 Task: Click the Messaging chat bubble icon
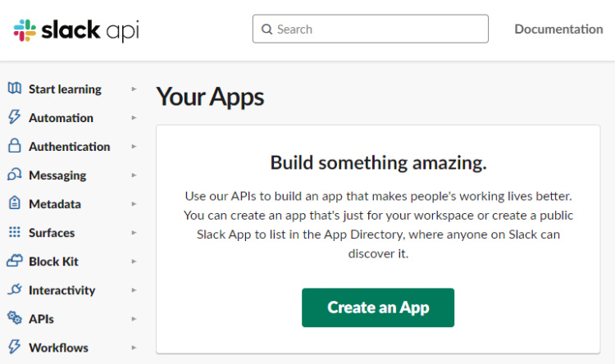pyautogui.click(x=14, y=175)
